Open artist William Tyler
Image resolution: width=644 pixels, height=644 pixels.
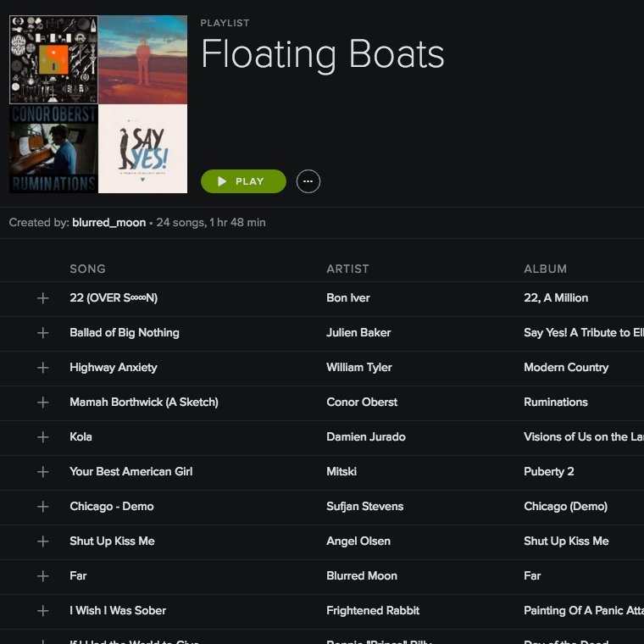coord(359,368)
